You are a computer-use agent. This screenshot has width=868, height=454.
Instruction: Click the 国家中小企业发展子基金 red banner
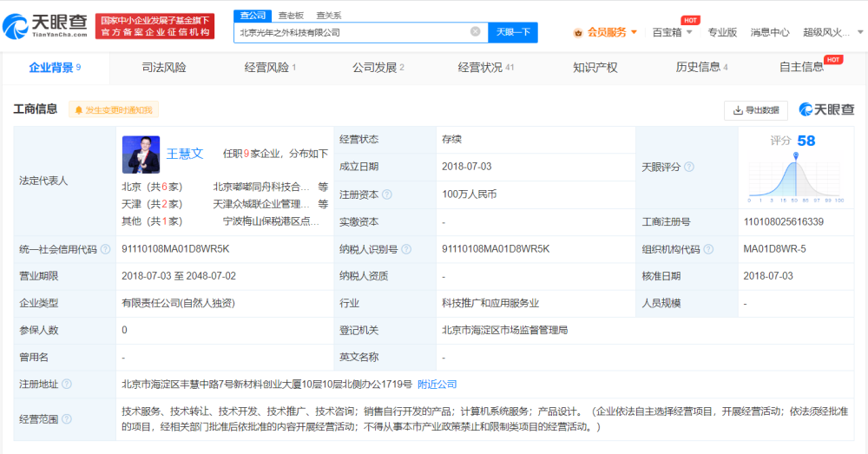[x=155, y=26]
